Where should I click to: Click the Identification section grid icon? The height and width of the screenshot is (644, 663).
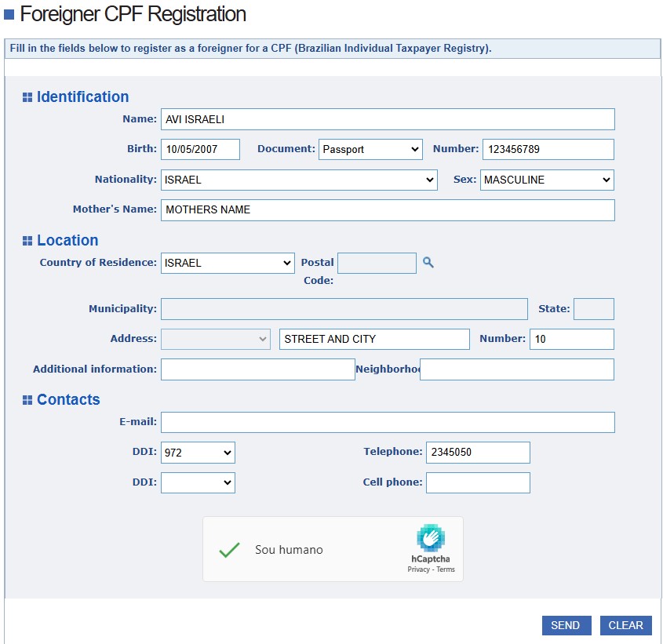pos(27,97)
